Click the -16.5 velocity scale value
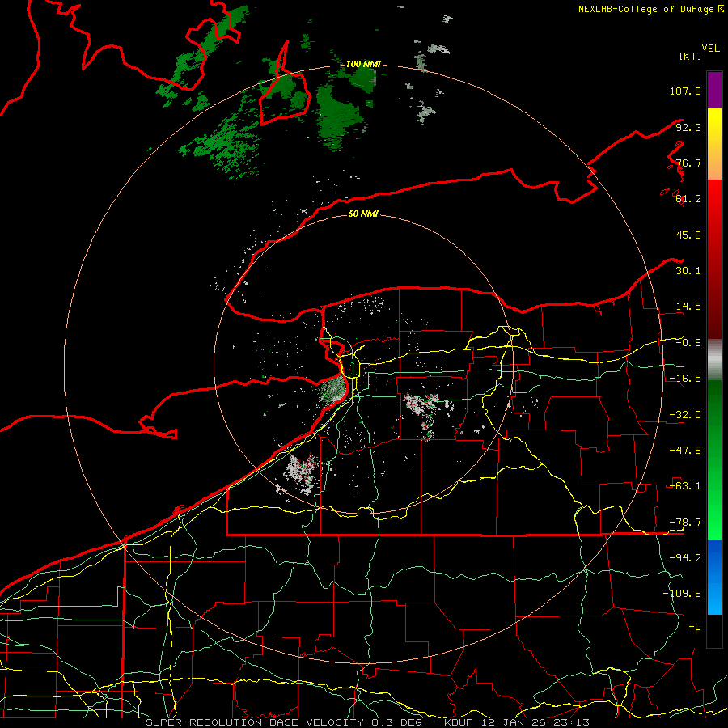The width and height of the screenshot is (728, 728). pyautogui.click(x=685, y=379)
